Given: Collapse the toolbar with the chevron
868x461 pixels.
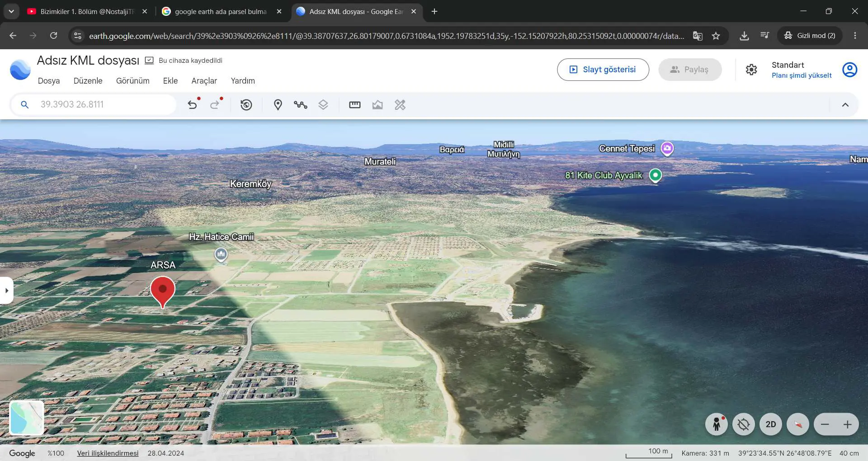Looking at the screenshot, I should click(845, 105).
